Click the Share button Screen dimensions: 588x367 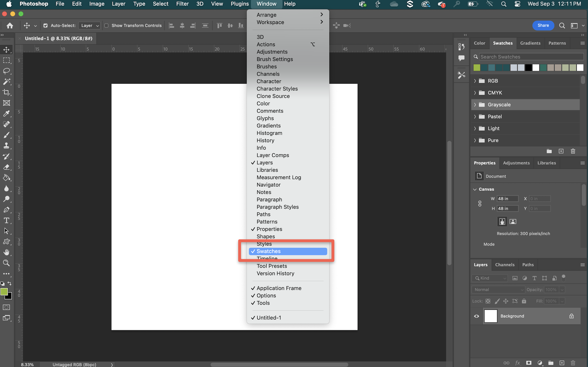click(543, 26)
